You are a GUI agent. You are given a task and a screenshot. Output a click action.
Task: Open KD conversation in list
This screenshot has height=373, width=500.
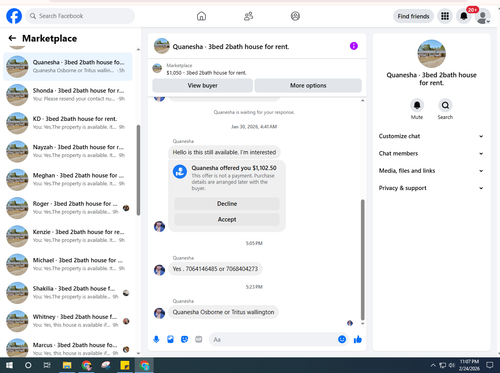coord(68,123)
